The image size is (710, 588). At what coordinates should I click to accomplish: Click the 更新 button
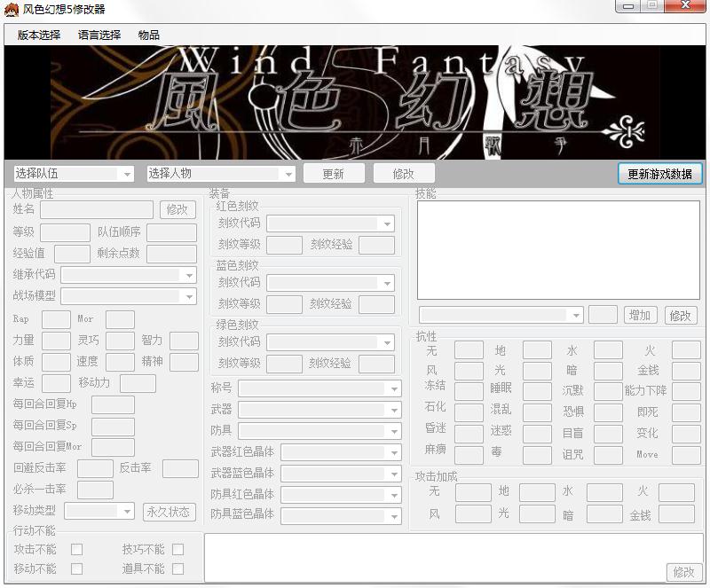click(334, 174)
